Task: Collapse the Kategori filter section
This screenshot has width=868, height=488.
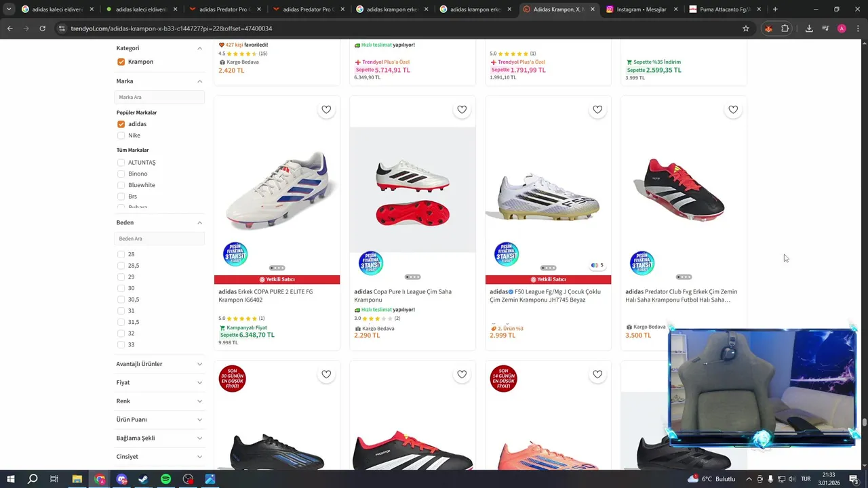Action: pos(199,48)
